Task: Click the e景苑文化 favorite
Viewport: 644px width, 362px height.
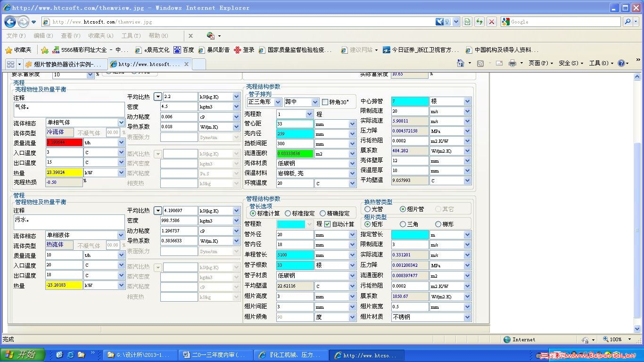Action: [x=152, y=49]
